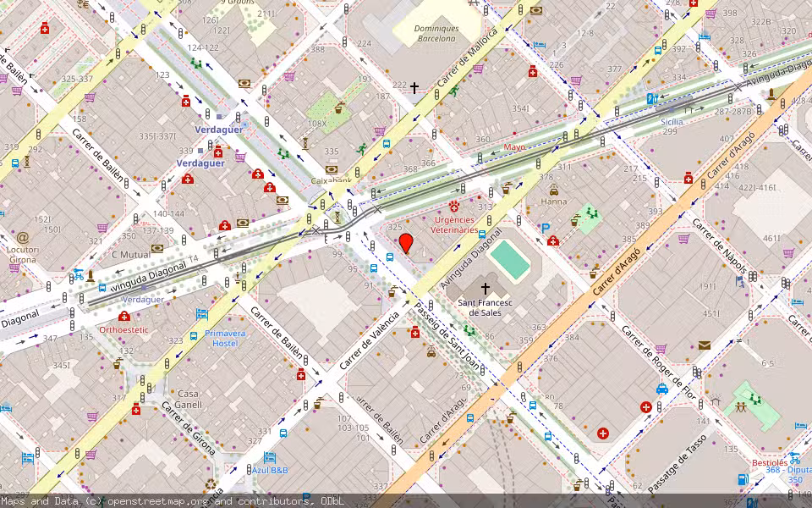The image size is (812, 508).
Task: Click the Carrer de Girona street label
Action: pyautogui.click(x=188, y=428)
